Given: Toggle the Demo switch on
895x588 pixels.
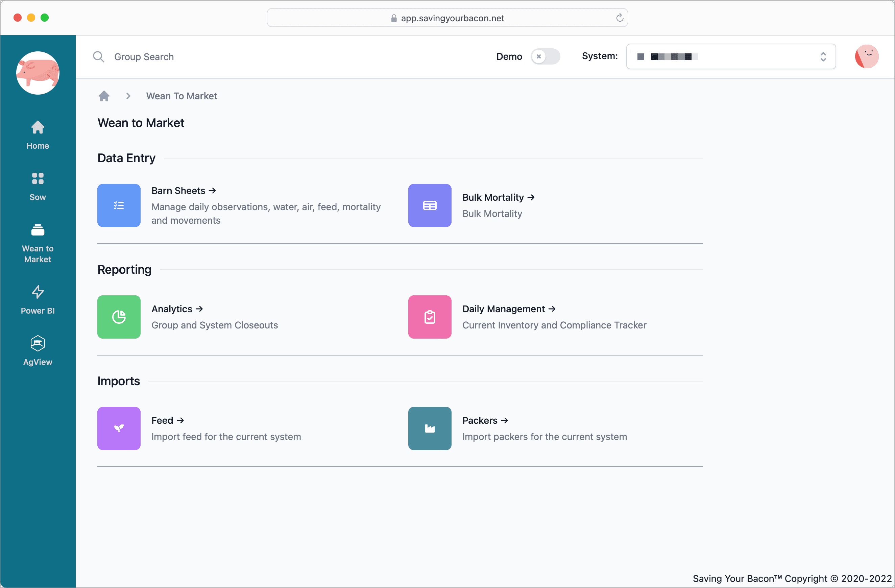Looking at the screenshot, I should [x=545, y=56].
